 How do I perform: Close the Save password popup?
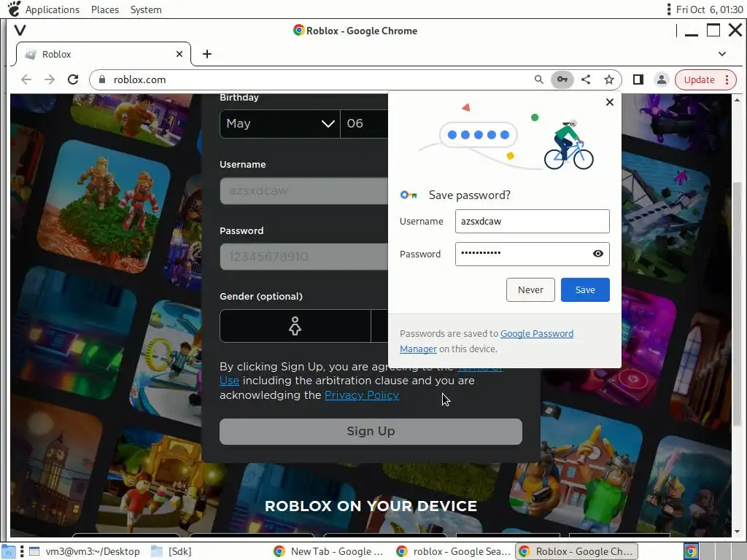click(x=609, y=102)
